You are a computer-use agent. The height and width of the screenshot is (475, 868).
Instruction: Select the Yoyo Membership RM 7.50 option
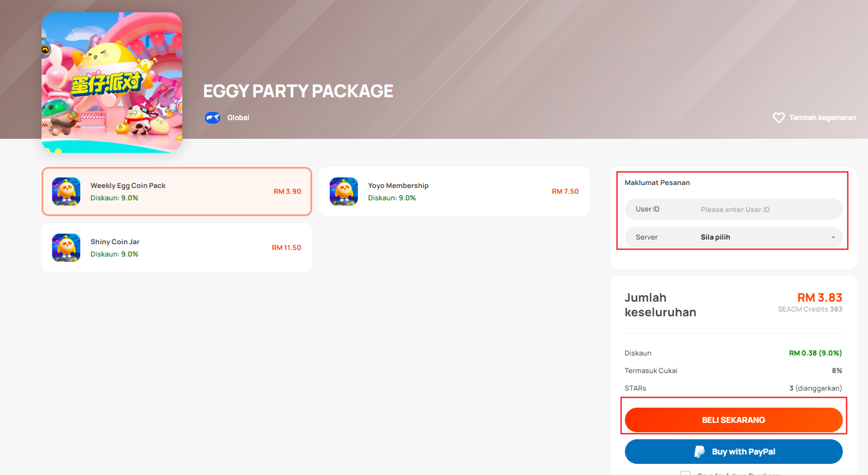tap(454, 192)
